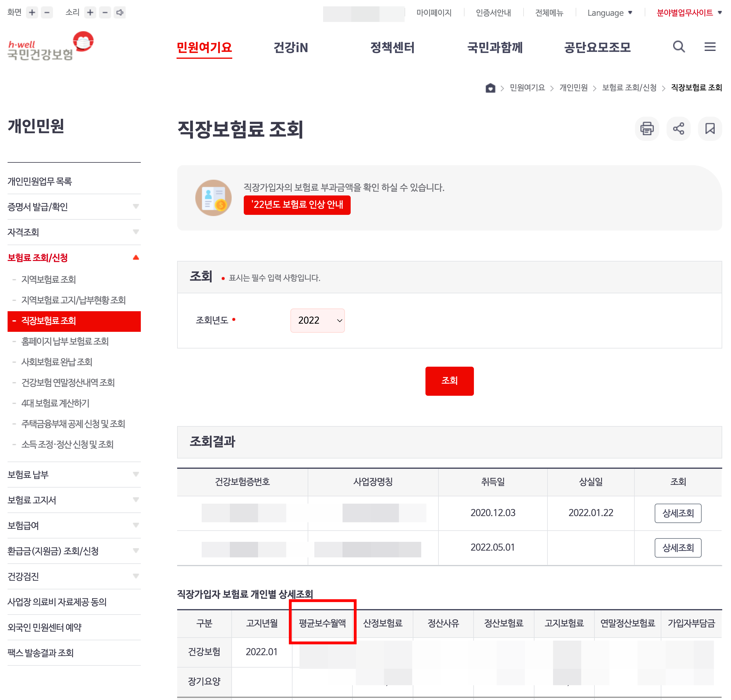Open site search via the magnifier icon
731x700 pixels.
coord(678,47)
